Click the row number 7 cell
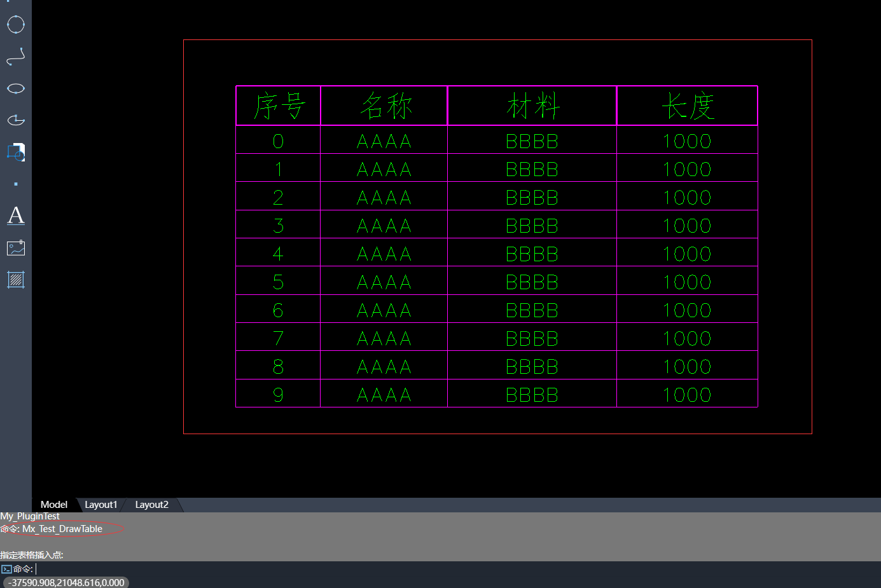Viewport: 881px width, 588px height. (x=279, y=338)
